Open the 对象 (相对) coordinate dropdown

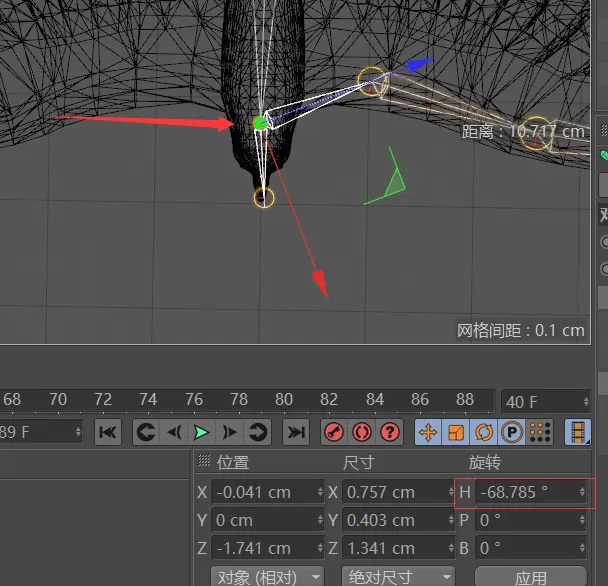click(x=268, y=577)
